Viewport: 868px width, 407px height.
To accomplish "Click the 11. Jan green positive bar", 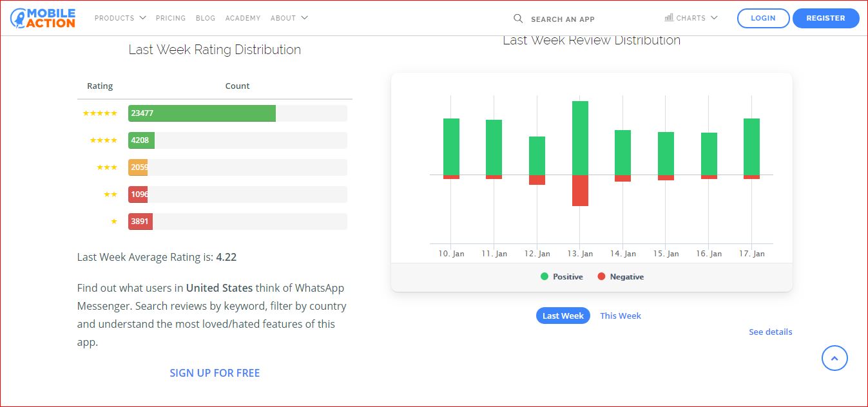I will (x=494, y=147).
